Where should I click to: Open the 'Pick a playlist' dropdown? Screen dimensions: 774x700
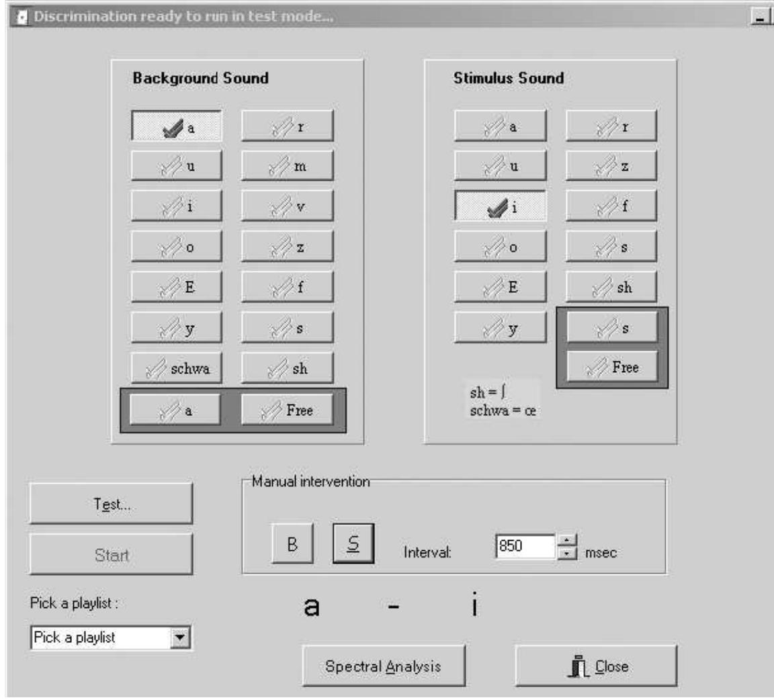[180, 638]
